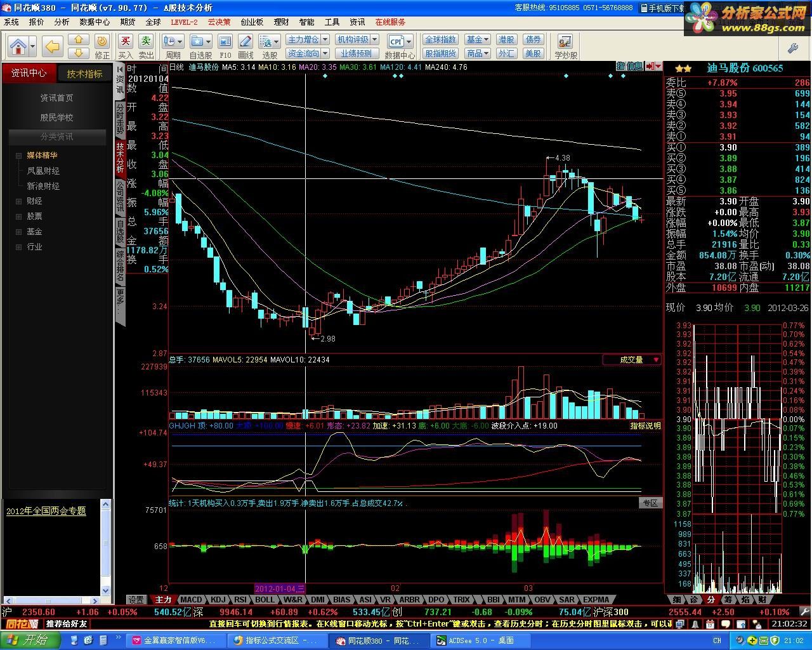Click the 专区 button
The image size is (812, 650).
click(650, 503)
